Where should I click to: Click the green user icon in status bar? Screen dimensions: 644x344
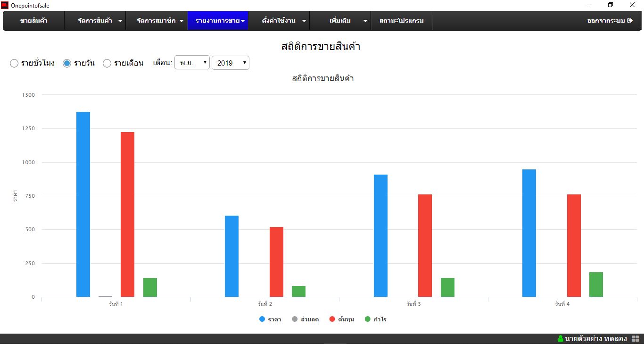click(x=560, y=339)
